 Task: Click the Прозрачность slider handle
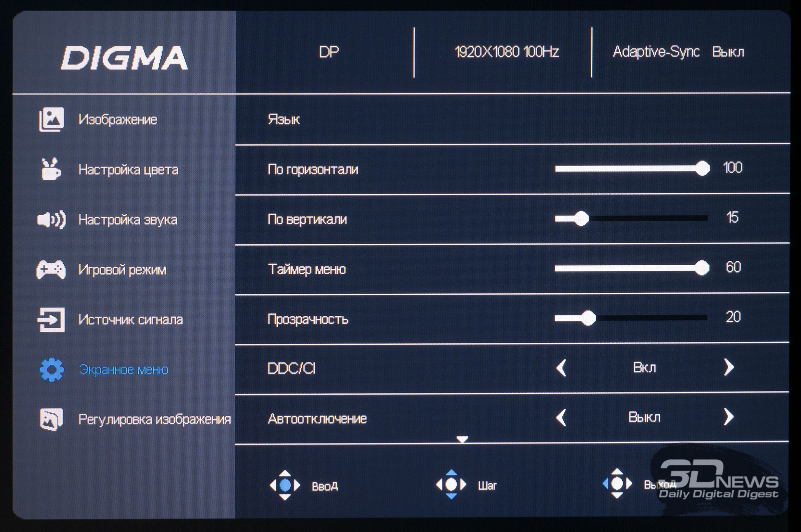point(588,318)
